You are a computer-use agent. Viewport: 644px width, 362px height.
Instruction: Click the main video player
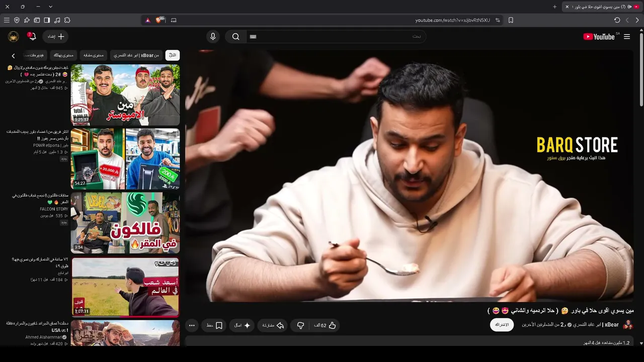[x=410, y=176]
